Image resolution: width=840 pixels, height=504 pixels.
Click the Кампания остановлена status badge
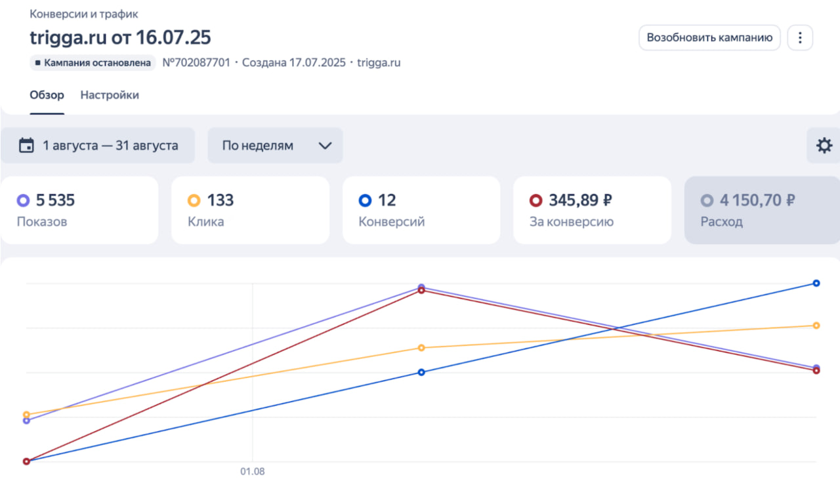click(93, 63)
